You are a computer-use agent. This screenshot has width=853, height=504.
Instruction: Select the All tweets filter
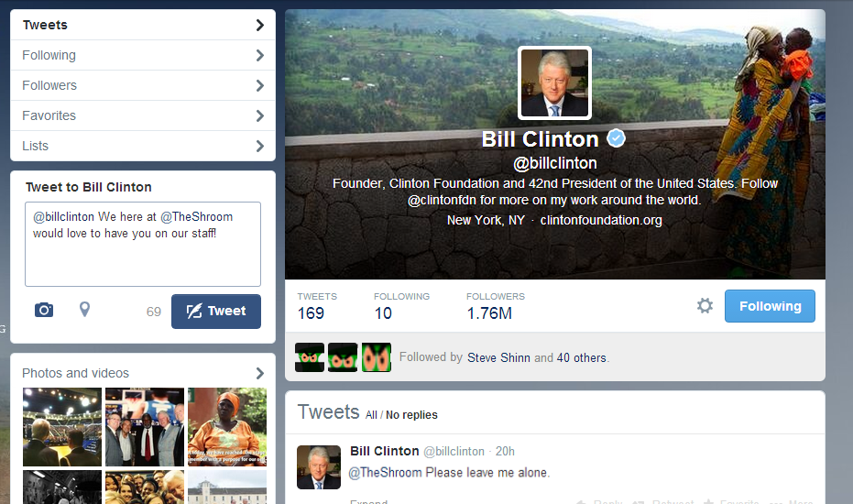[x=371, y=415]
